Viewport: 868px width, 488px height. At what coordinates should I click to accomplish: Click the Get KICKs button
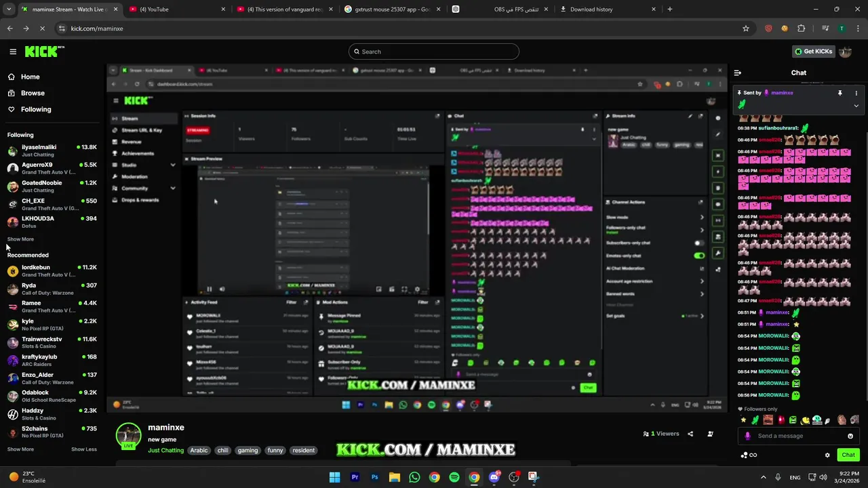(x=814, y=52)
